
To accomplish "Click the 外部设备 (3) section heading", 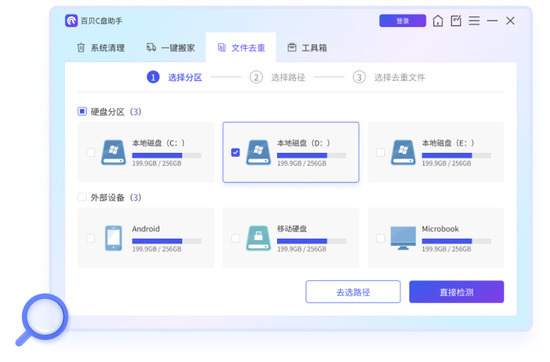I will coord(116,197).
